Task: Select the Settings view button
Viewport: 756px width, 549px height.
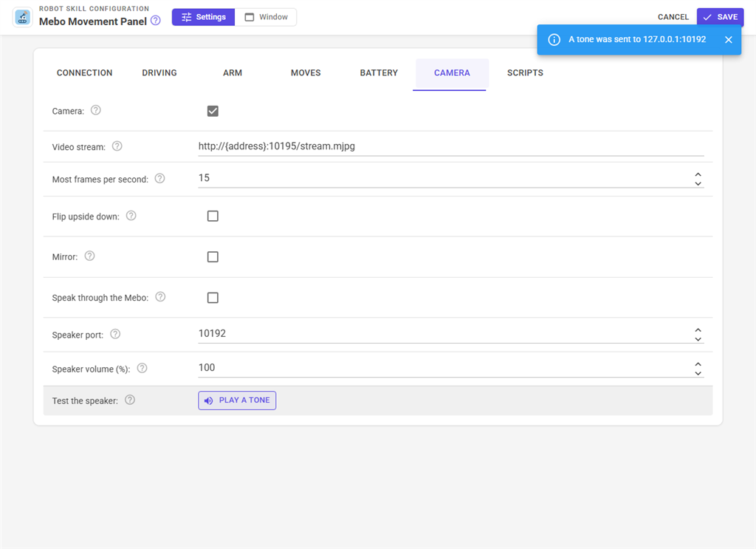Action: 204,17
